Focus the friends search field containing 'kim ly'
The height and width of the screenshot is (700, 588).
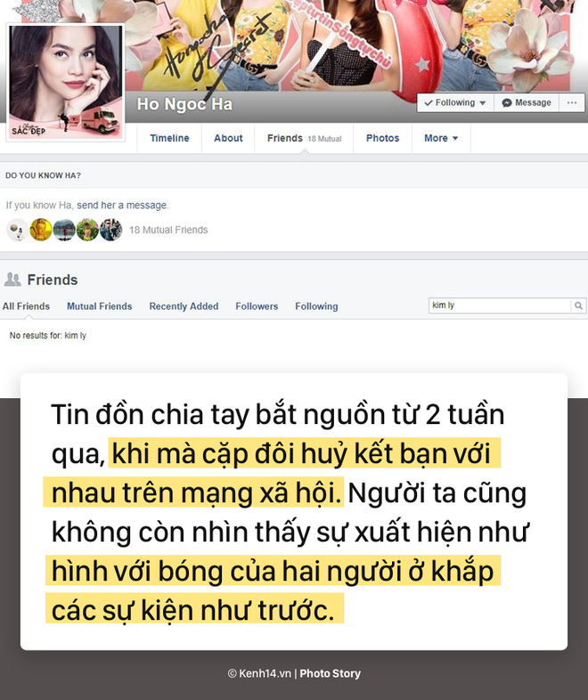pyautogui.click(x=500, y=305)
